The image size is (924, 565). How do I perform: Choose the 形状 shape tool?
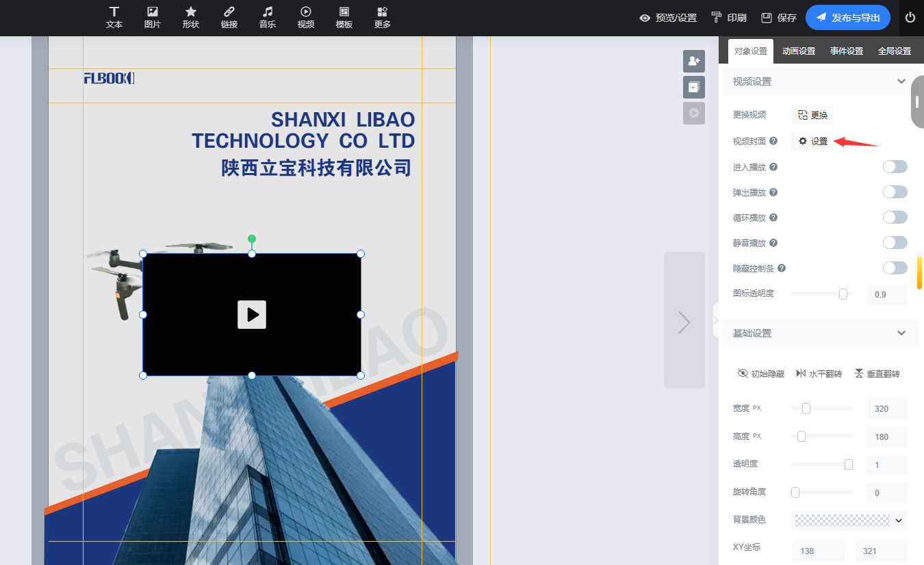[191, 18]
